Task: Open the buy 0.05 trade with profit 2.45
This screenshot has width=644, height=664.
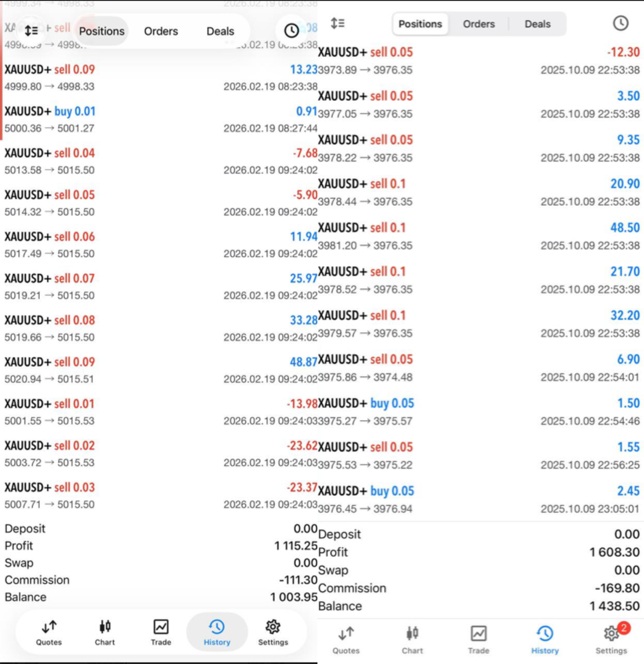Action: pos(479,500)
